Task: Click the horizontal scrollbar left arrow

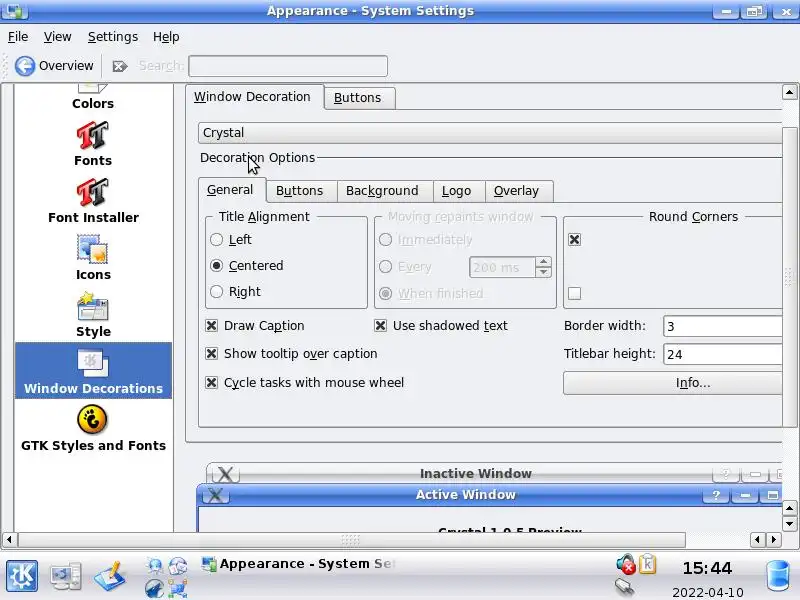Action: coord(9,539)
